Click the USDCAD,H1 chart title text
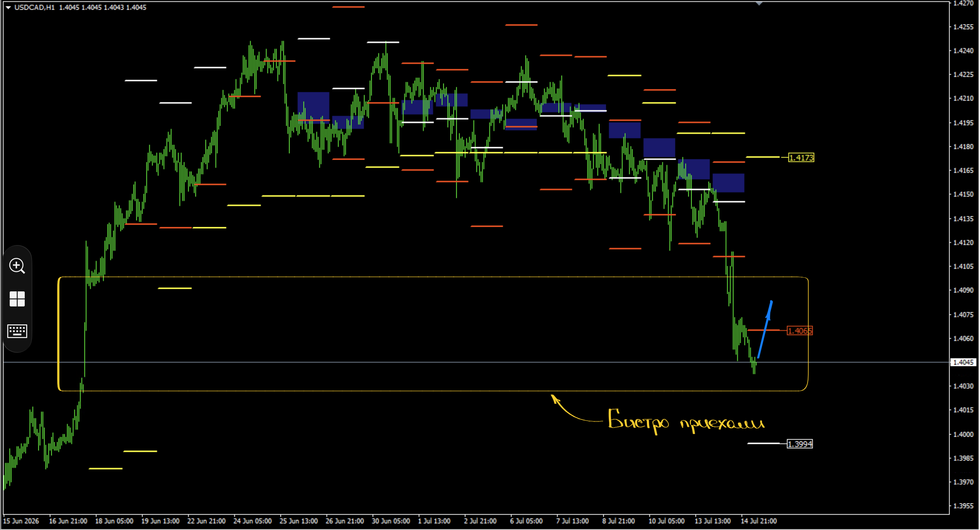 35,7
